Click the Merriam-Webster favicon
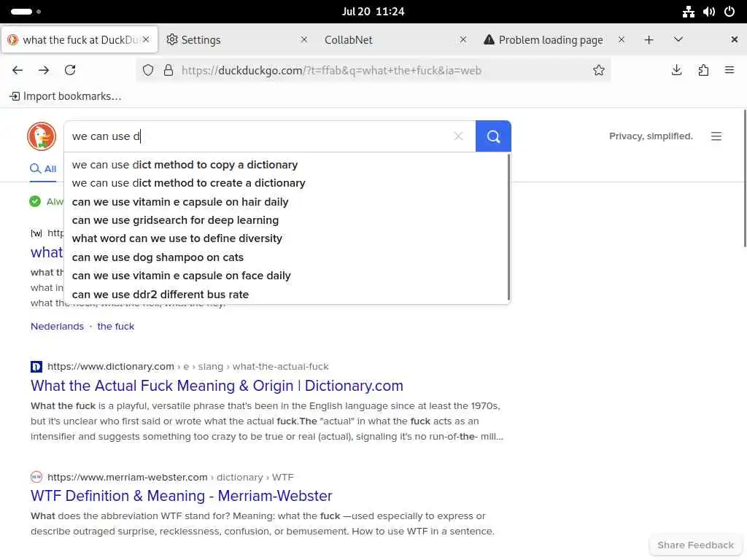Image resolution: width=747 pixels, height=560 pixels. 36,477
